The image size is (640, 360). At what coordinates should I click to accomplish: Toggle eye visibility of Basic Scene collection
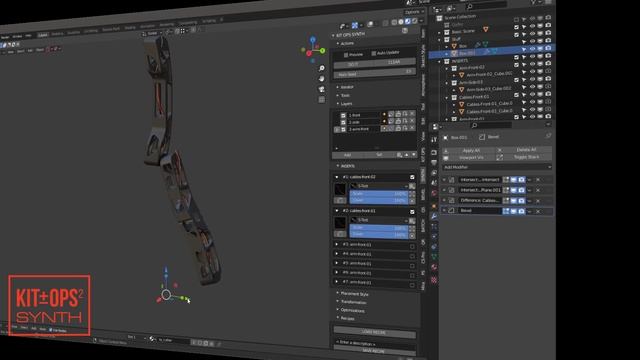532,26
